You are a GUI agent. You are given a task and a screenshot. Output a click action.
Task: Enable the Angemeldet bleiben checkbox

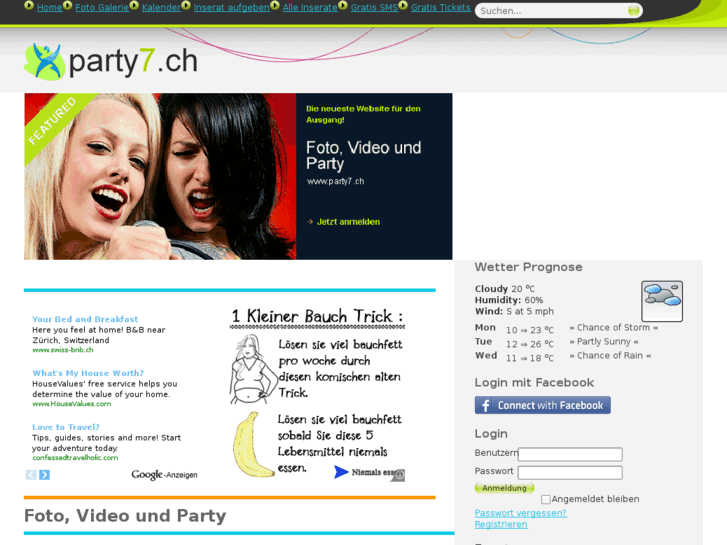pyautogui.click(x=546, y=500)
